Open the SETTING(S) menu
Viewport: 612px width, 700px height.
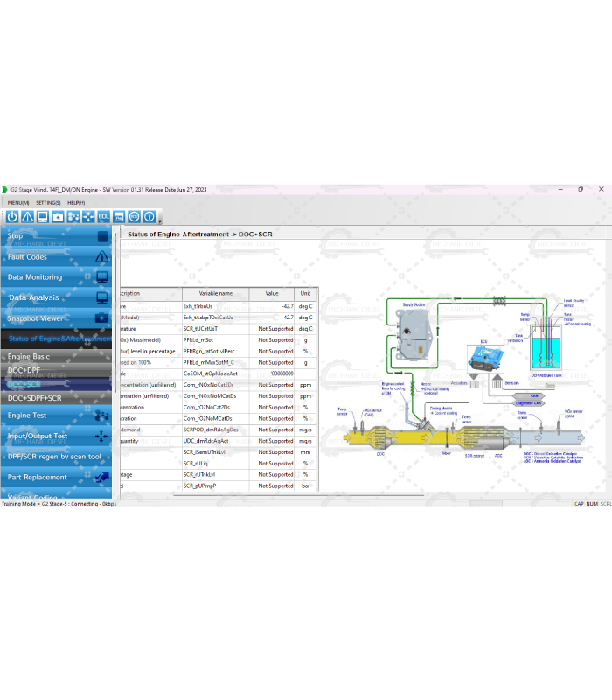48,202
